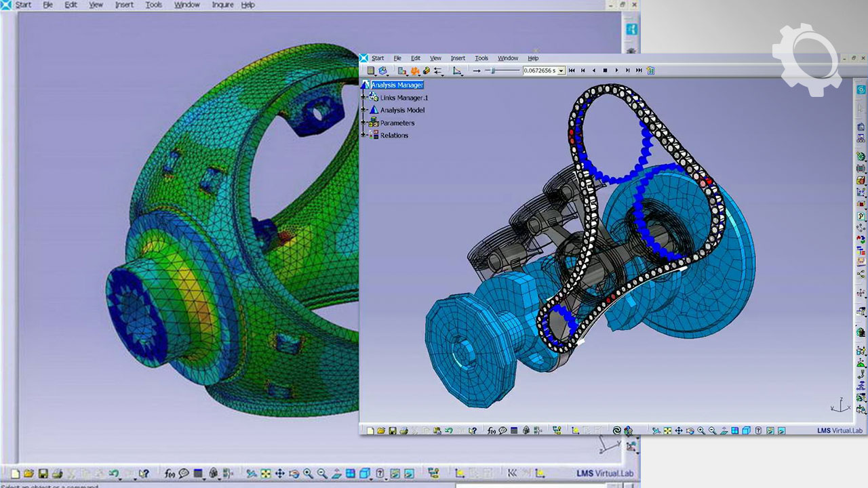
Task: Open Tools menu in front window
Action: coord(481,58)
